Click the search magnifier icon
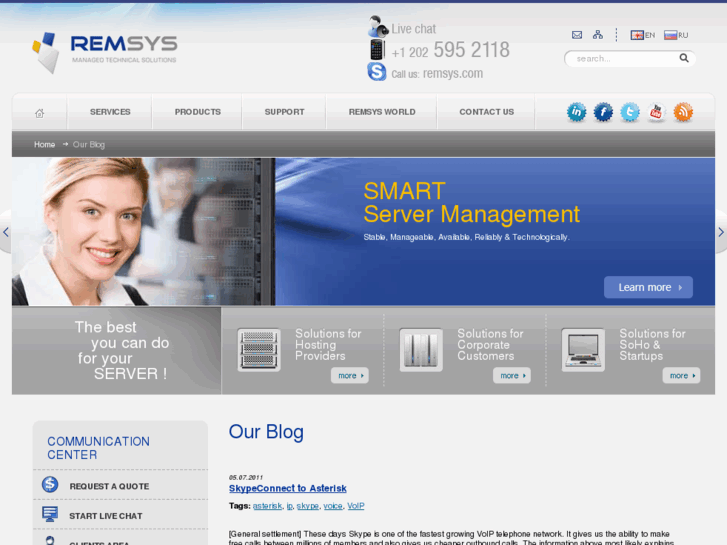 (684, 58)
